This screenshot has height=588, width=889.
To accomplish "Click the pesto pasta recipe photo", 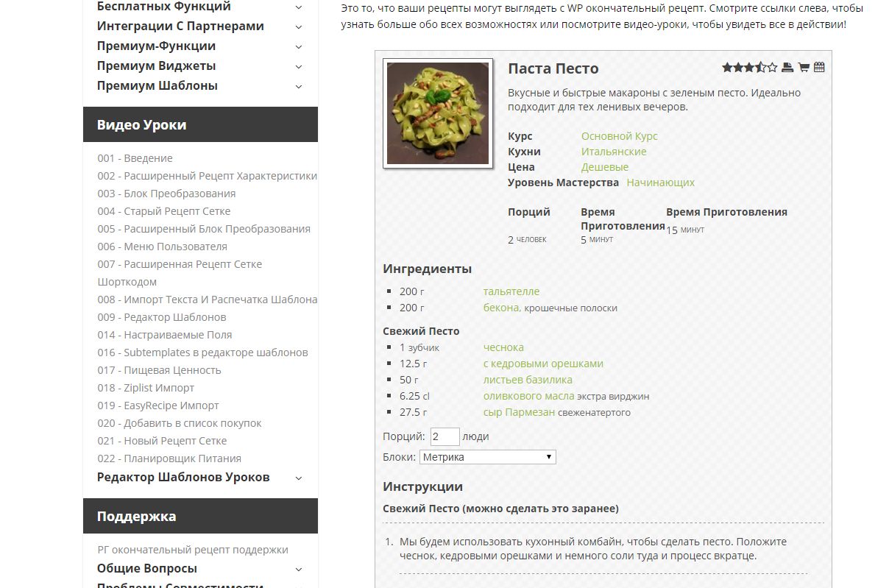I will point(438,113).
